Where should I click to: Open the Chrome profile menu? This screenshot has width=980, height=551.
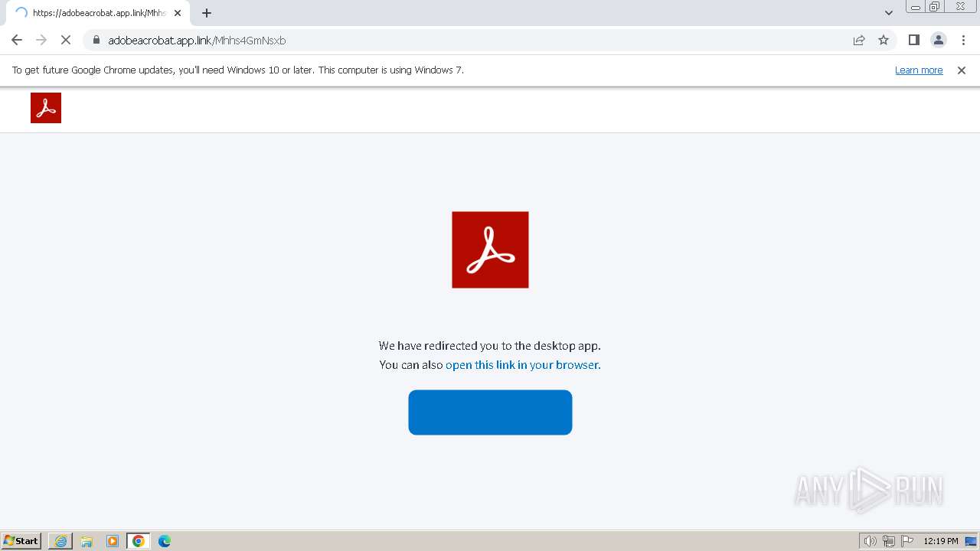point(939,40)
